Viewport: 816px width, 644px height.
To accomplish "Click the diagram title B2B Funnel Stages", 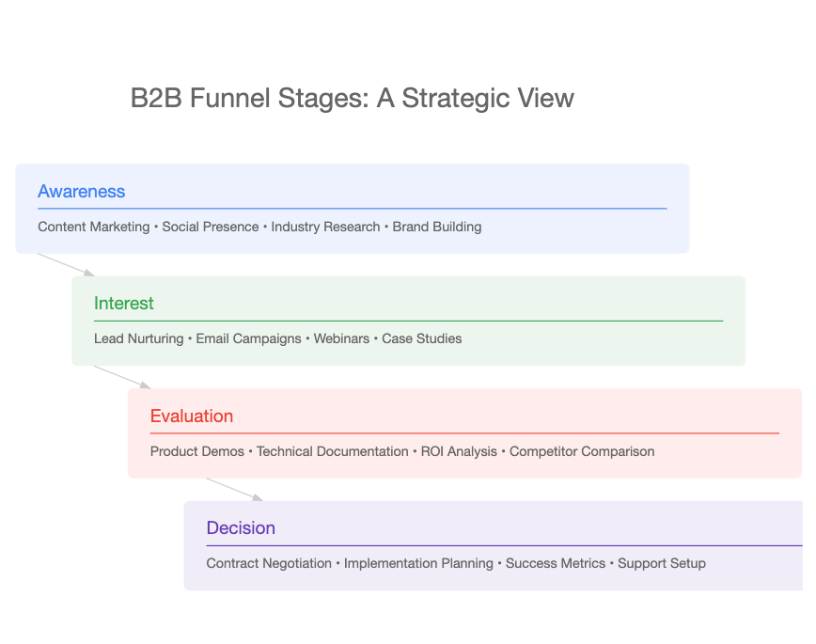I will [352, 98].
